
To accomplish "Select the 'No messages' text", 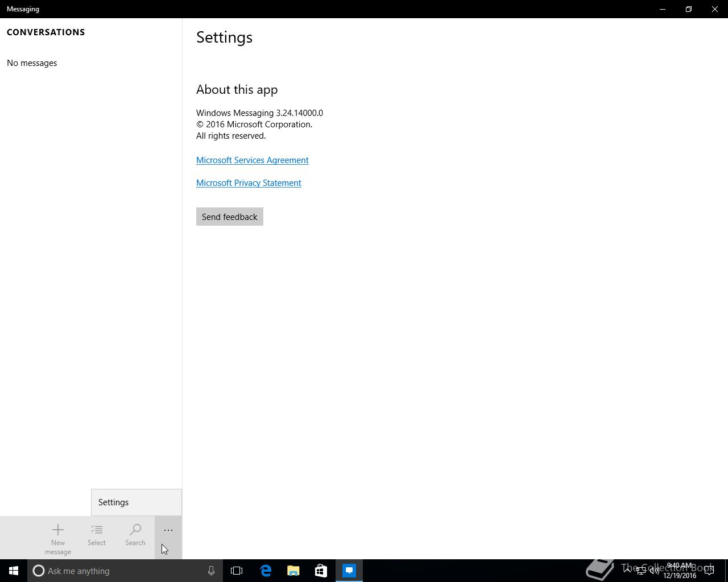I will tap(32, 63).
